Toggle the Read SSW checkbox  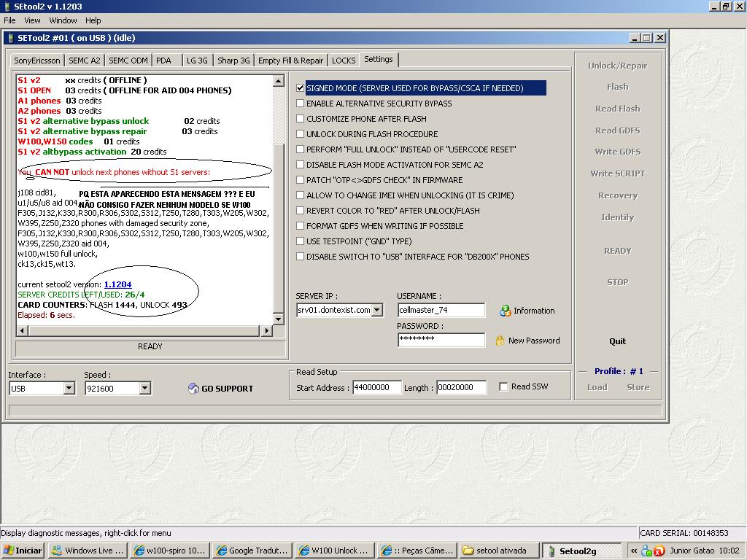tap(503, 386)
